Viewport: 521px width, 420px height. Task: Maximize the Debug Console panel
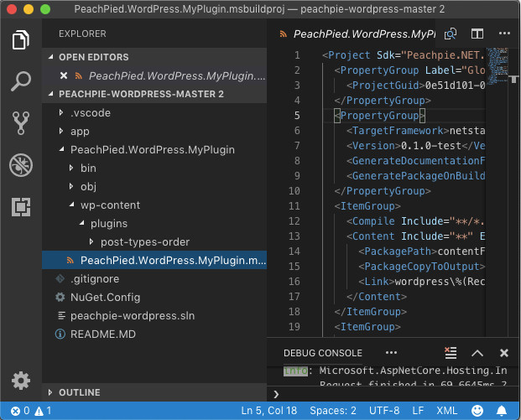click(477, 353)
